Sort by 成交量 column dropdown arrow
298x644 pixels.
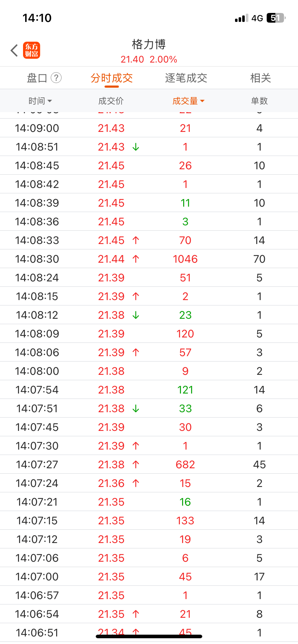pos(202,101)
